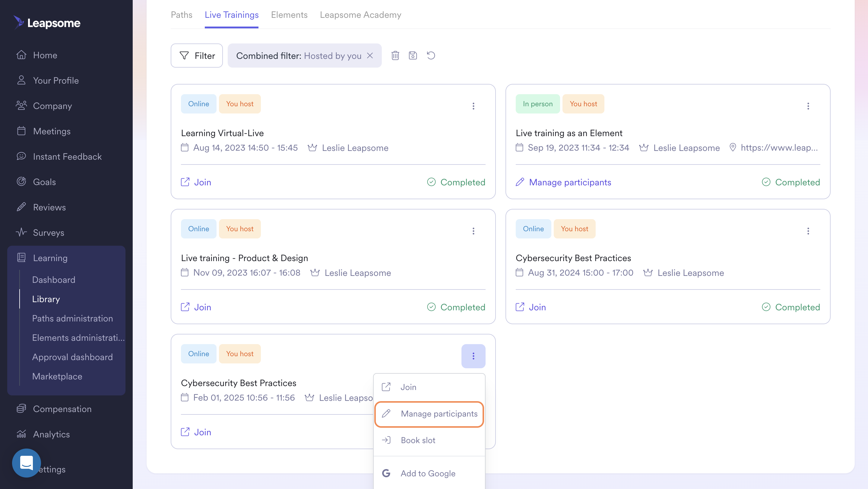Click the In person tag
This screenshot has height=489, width=868.
(x=537, y=104)
